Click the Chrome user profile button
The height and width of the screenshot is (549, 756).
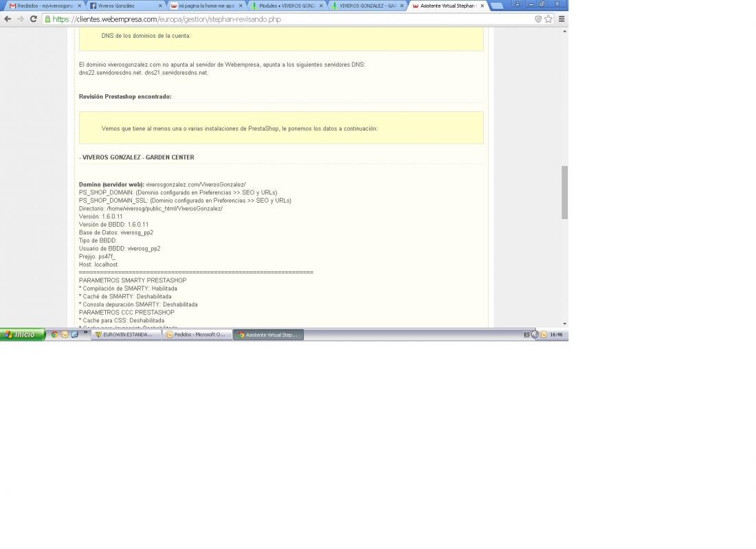point(518,4)
